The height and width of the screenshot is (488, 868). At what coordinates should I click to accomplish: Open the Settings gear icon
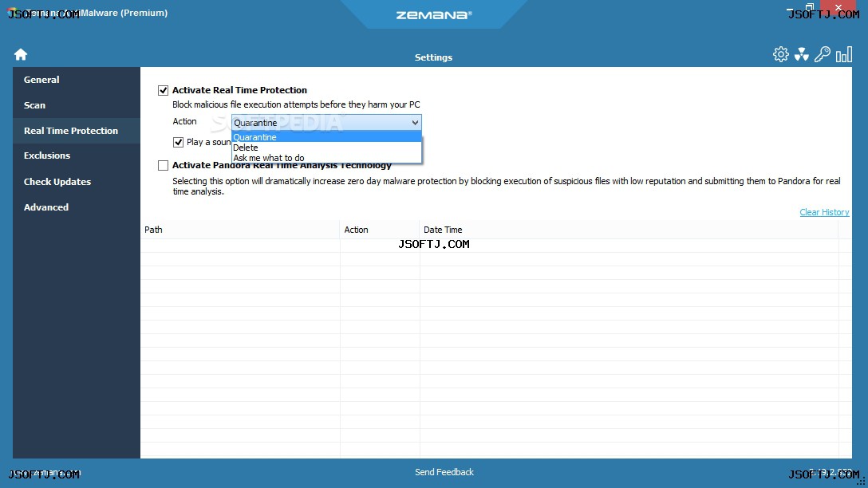click(x=780, y=54)
